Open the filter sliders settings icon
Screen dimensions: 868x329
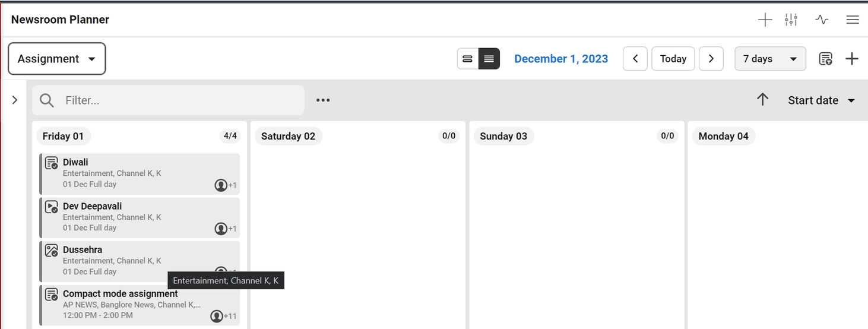point(791,20)
